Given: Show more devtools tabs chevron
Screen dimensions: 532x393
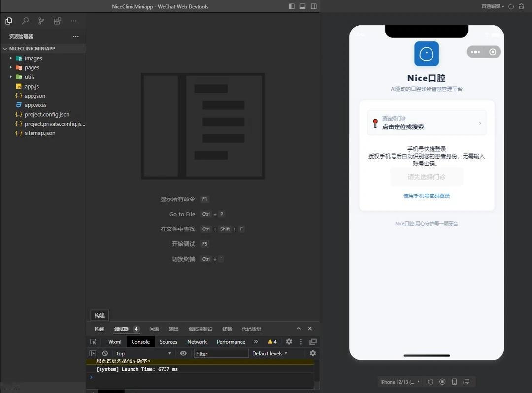Looking at the screenshot, I should [x=256, y=342].
